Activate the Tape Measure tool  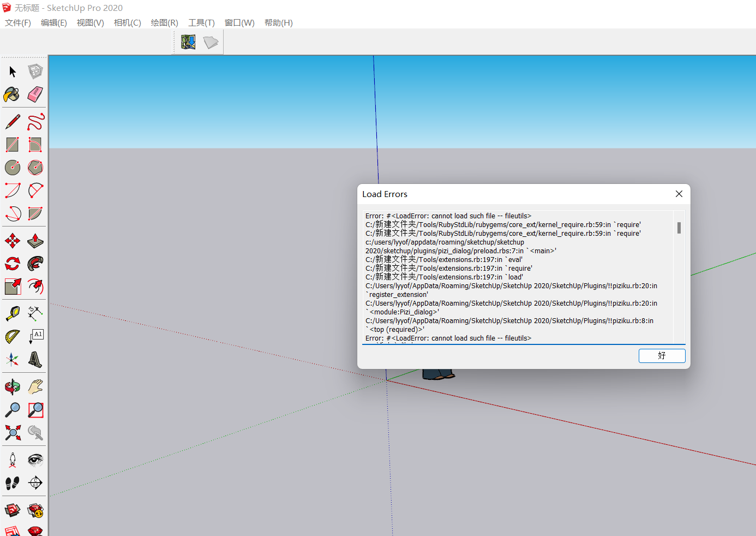(x=12, y=313)
